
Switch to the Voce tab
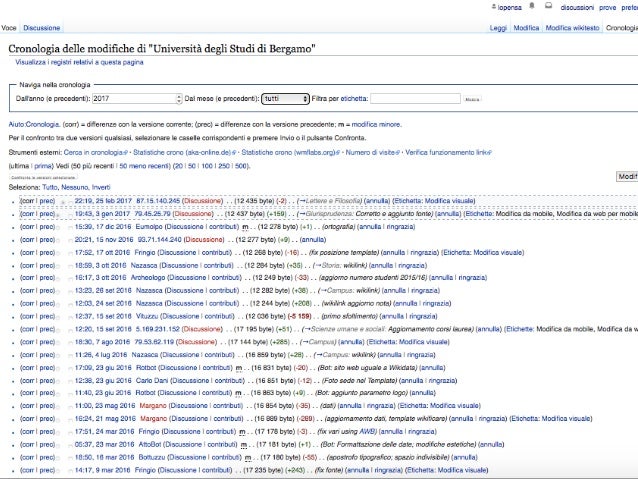pos(9,28)
